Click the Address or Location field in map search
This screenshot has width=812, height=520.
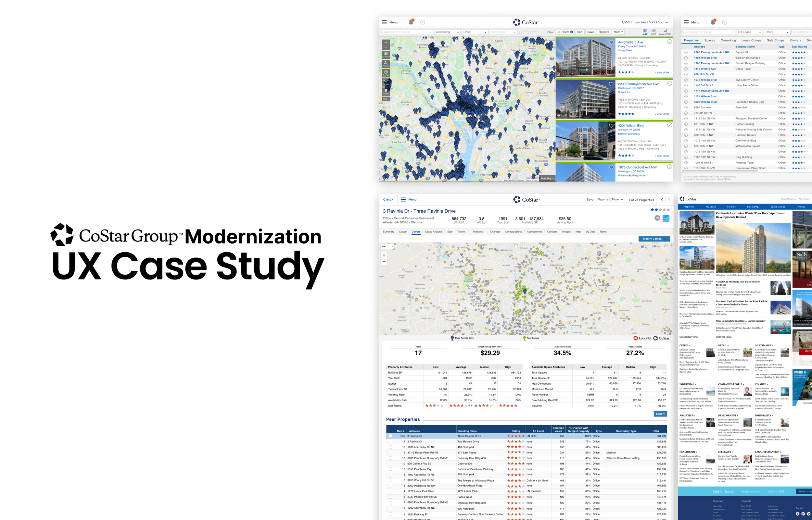pyautogui.click(x=407, y=32)
